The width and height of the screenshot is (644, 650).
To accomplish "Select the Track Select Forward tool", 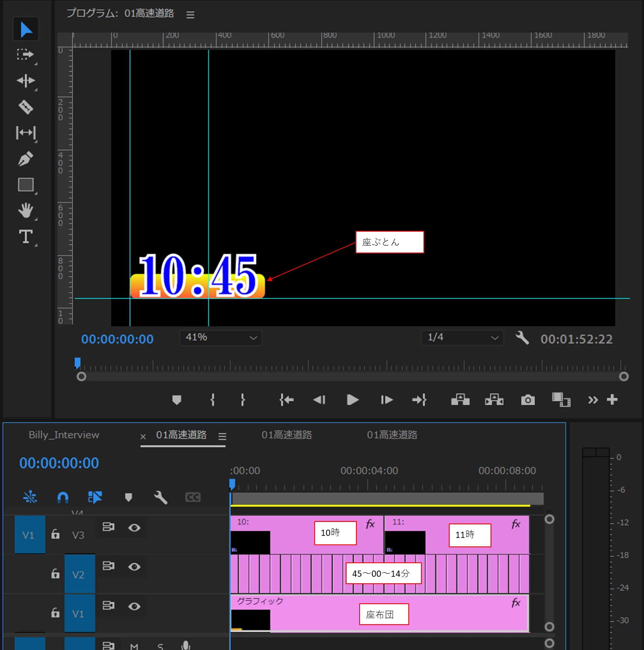I will click(26, 55).
